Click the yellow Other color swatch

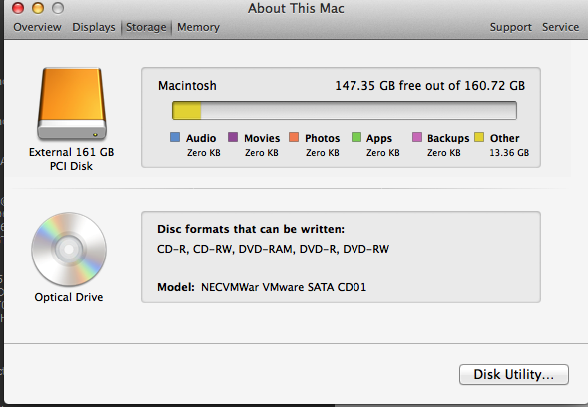coord(479,137)
